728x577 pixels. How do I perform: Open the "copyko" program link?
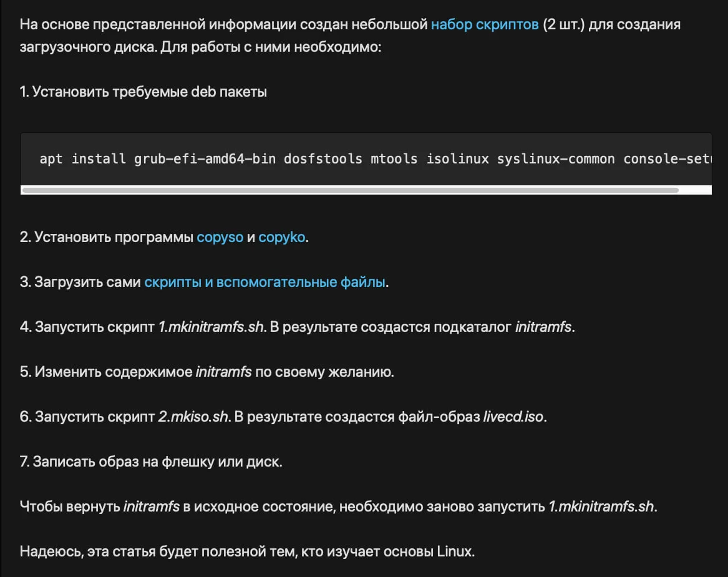[x=281, y=237]
